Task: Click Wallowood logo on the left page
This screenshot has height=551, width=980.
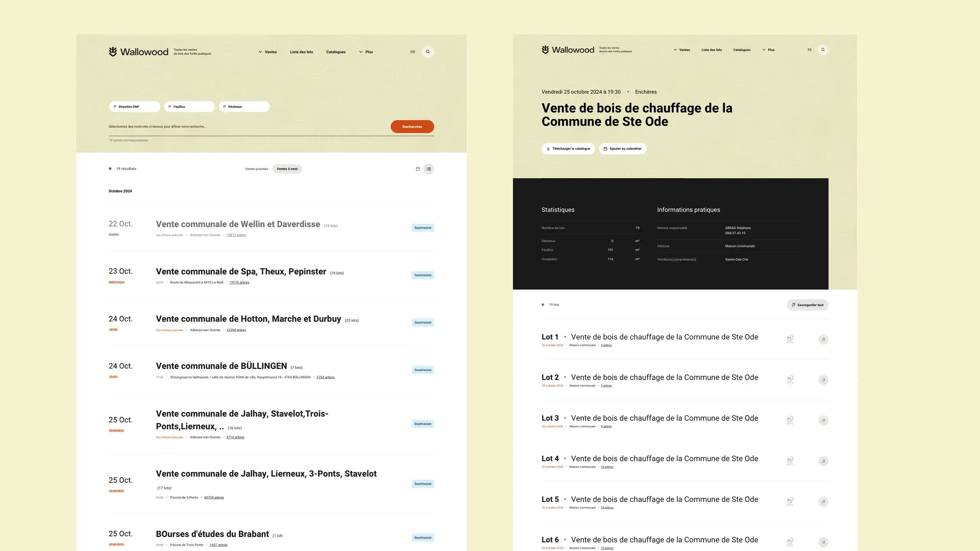Action: click(x=138, y=52)
